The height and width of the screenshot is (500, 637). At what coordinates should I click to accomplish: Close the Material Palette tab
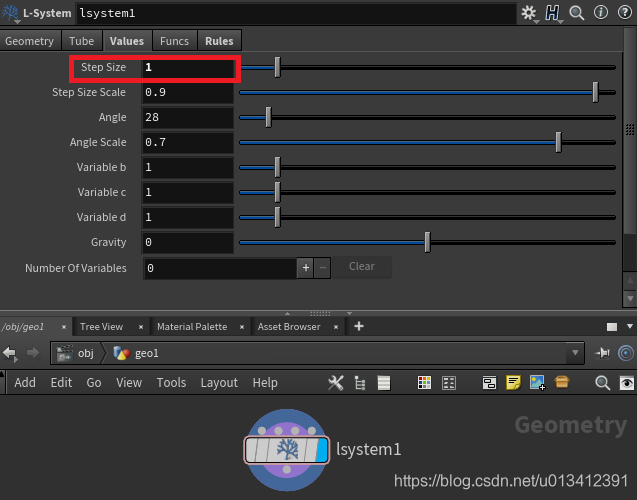[x=242, y=327]
